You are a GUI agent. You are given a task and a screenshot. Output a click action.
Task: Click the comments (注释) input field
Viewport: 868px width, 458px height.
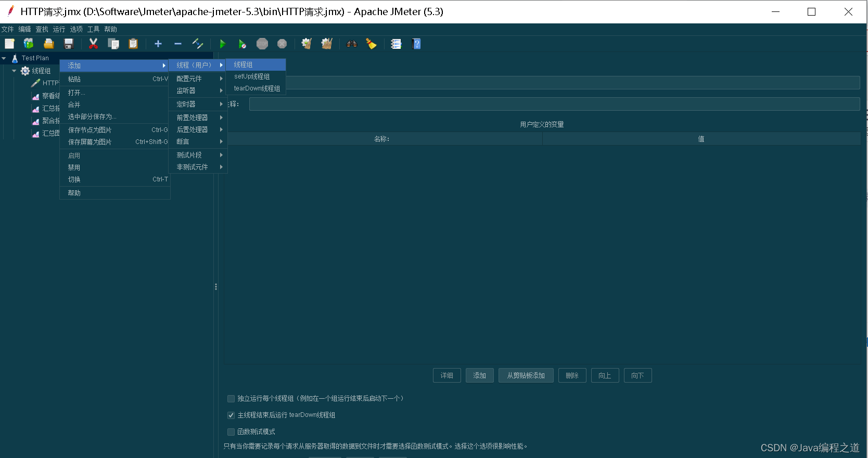(555, 104)
